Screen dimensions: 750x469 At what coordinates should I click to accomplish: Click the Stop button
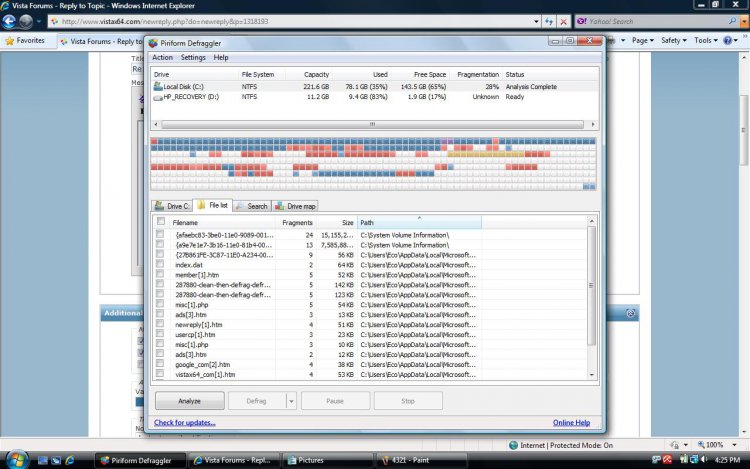(x=408, y=401)
